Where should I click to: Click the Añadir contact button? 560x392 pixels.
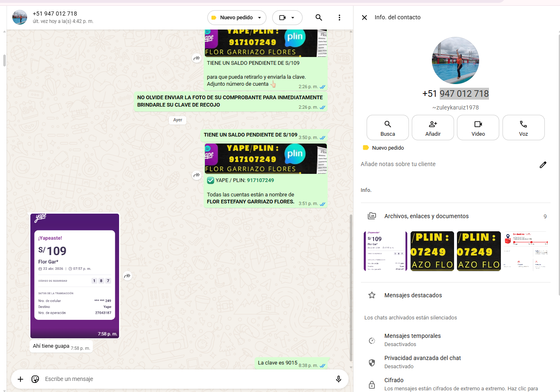pyautogui.click(x=433, y=128)
